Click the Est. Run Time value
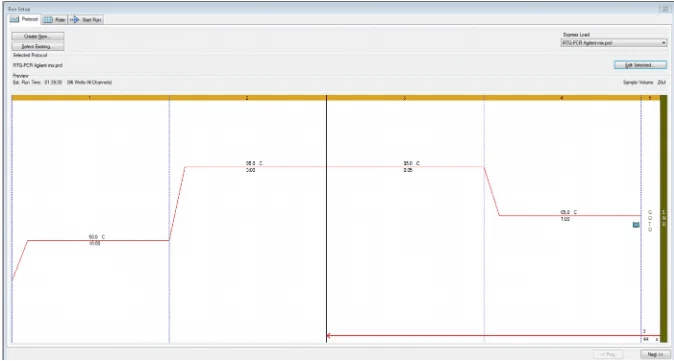This screenshot has width=674, height=361. [x=53, y=82]
